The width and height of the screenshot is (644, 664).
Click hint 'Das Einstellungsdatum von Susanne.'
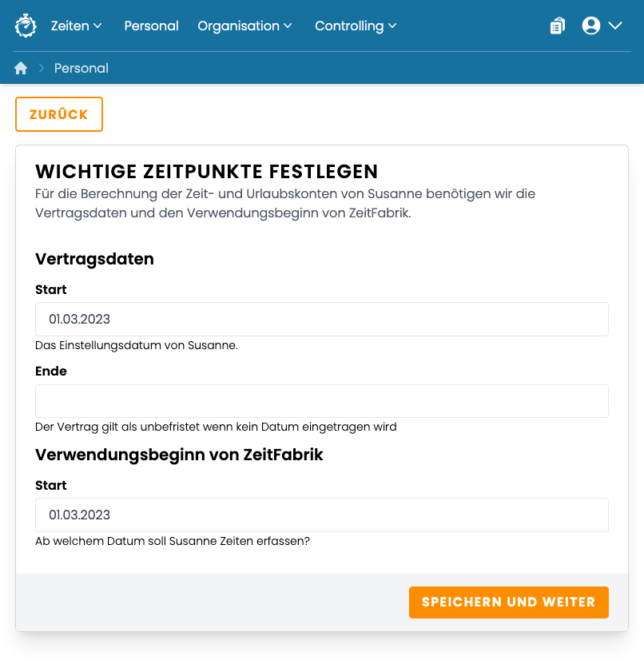(137, 345)
